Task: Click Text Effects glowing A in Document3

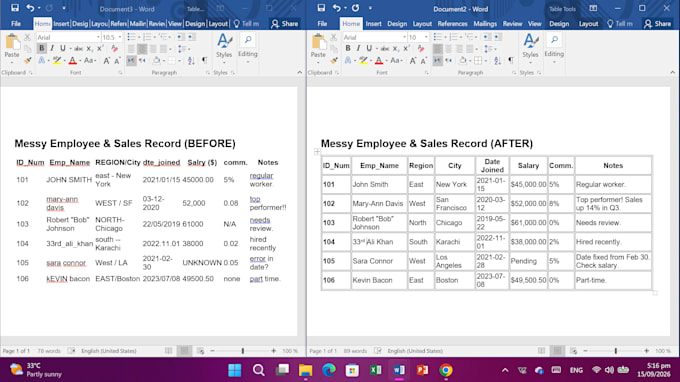Action: point(42,61)
